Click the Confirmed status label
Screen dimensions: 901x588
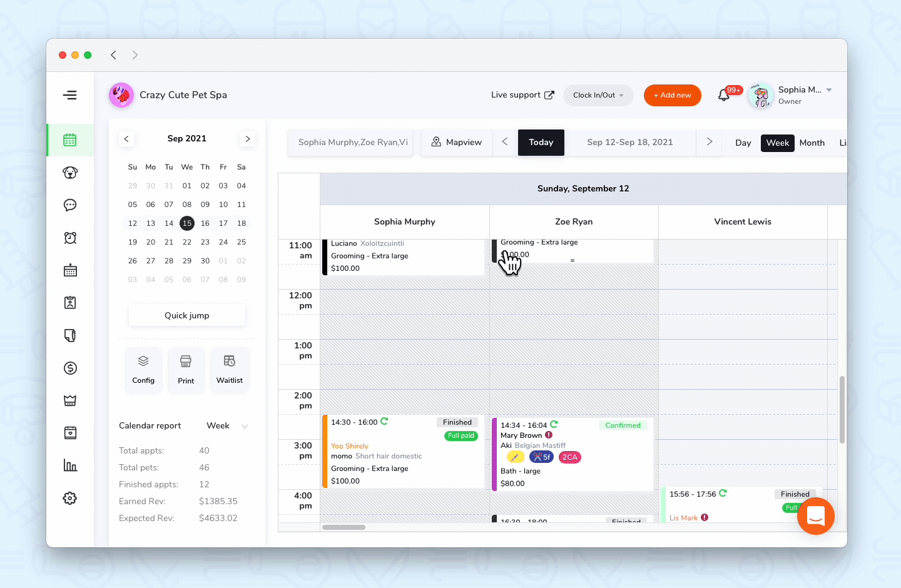click(x=623, y=425)
